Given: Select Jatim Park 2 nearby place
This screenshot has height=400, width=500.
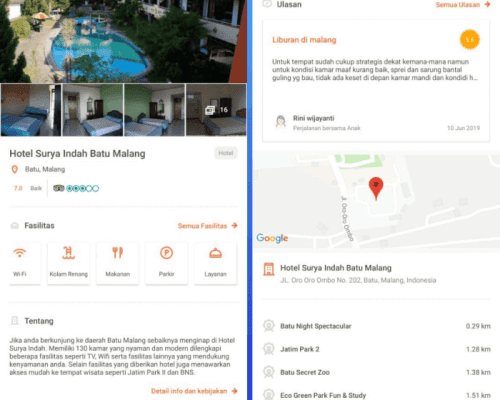Looking at the screenshot, I should [376, 349].
